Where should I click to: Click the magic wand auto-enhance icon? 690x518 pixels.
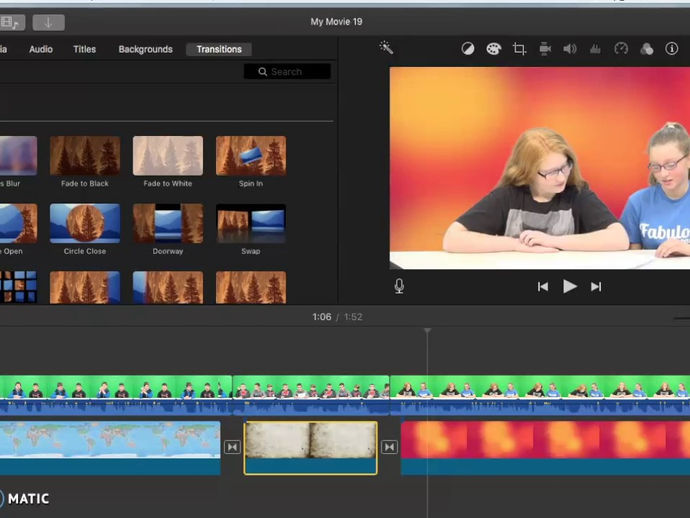(x=386, y=48)
